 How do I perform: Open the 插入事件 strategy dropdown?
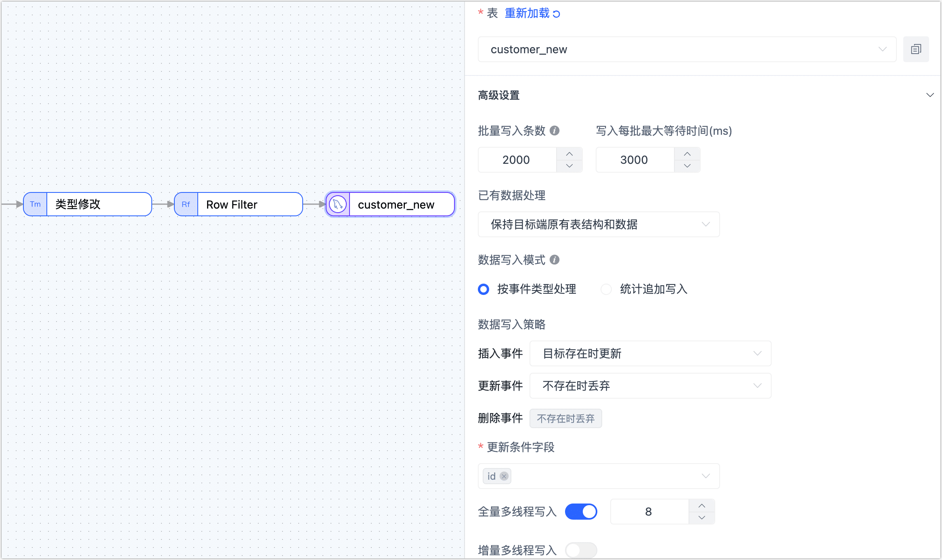pos(650,353)
